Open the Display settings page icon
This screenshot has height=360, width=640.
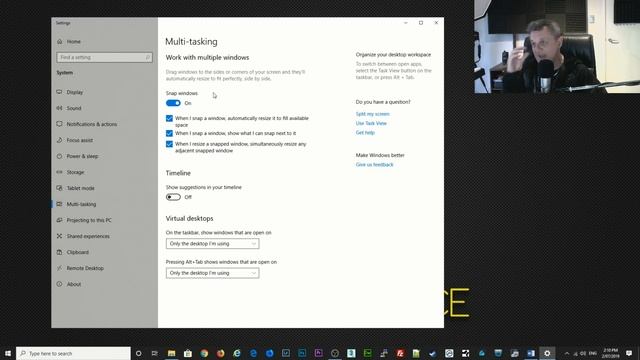pos(60,92)
